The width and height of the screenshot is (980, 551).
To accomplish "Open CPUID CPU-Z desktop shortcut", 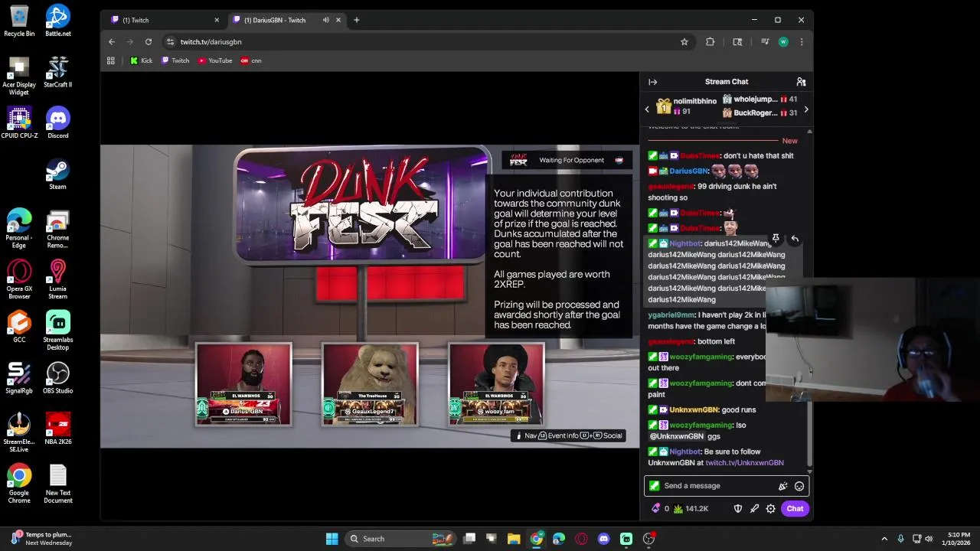I will (x=19, y=122).
